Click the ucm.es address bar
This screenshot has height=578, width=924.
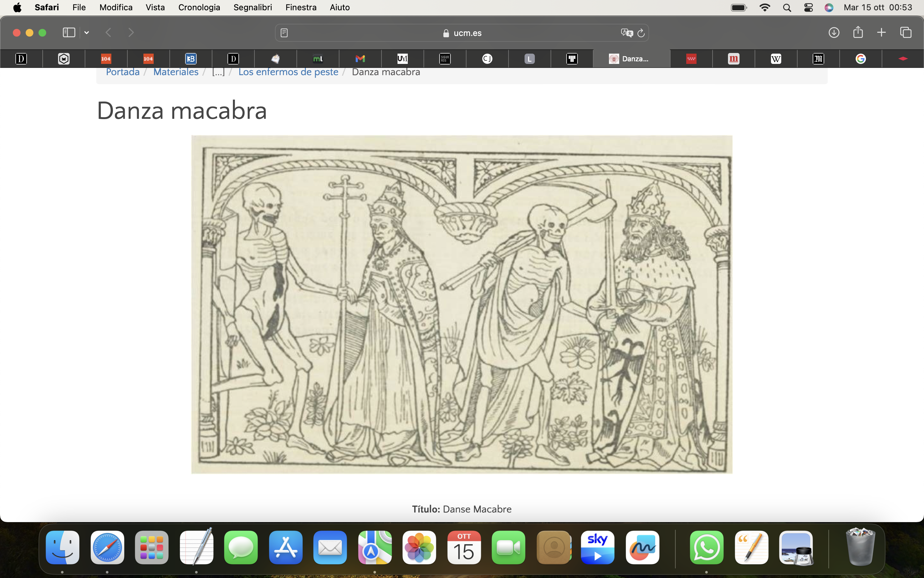click(x=462, y=33)
